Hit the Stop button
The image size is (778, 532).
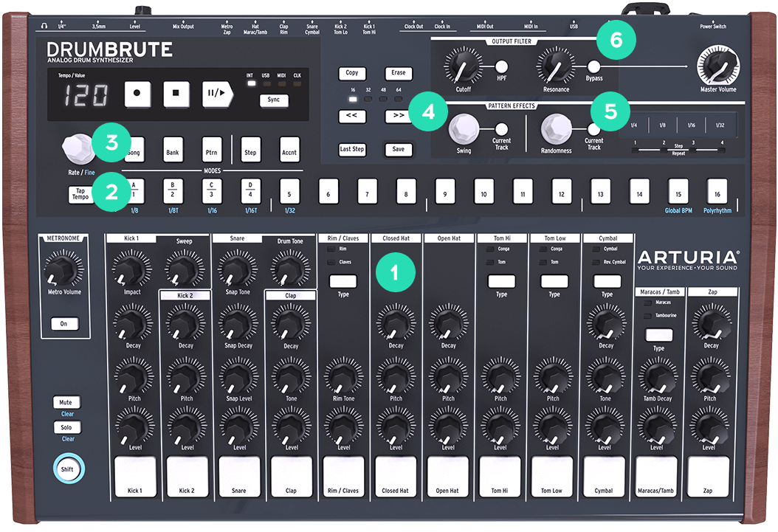(176, 94)
